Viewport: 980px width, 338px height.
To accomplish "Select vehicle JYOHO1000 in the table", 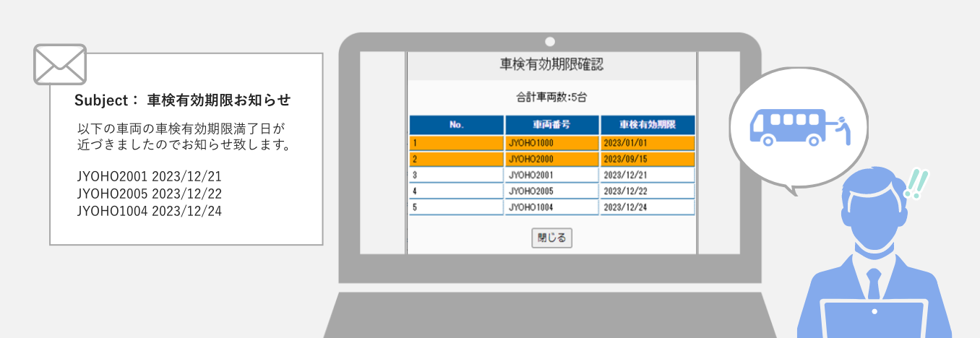I will (x=551, y=143).
